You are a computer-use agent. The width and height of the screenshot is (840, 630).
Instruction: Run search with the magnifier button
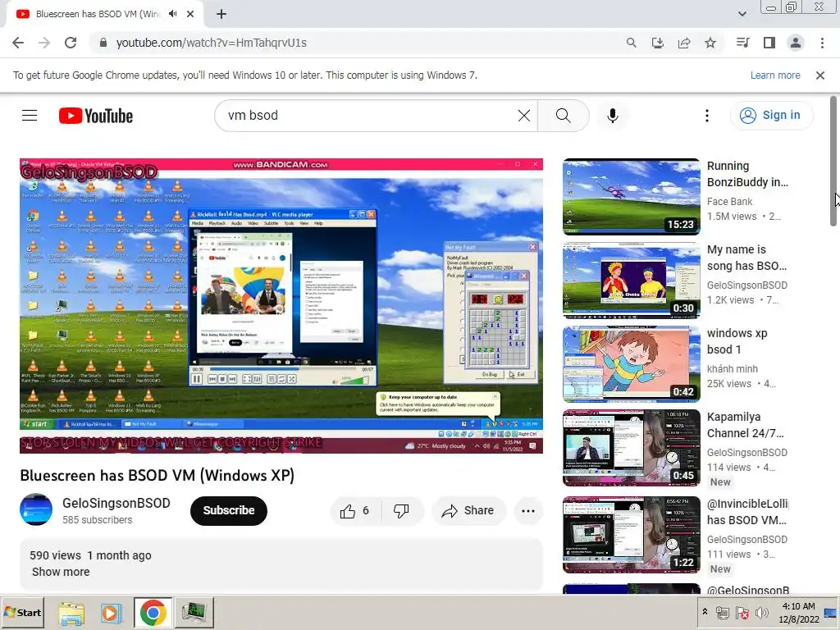click(x=563, y=115)
